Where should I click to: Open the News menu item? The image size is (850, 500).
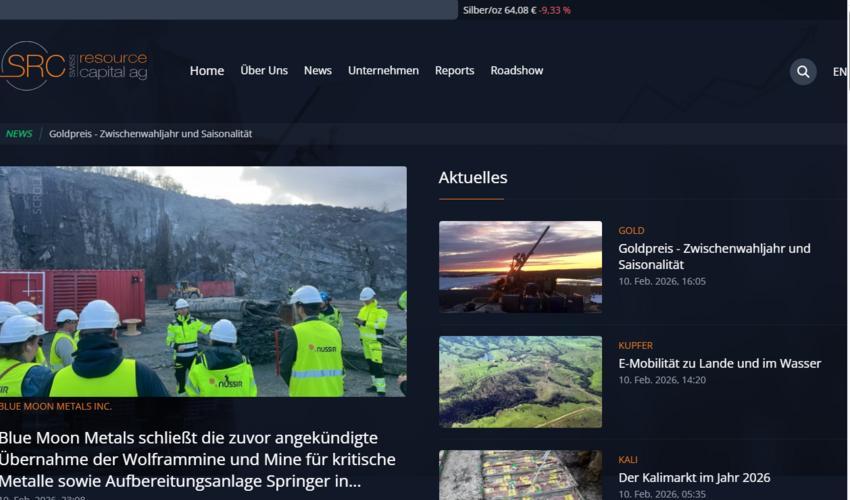pos(318,70)
